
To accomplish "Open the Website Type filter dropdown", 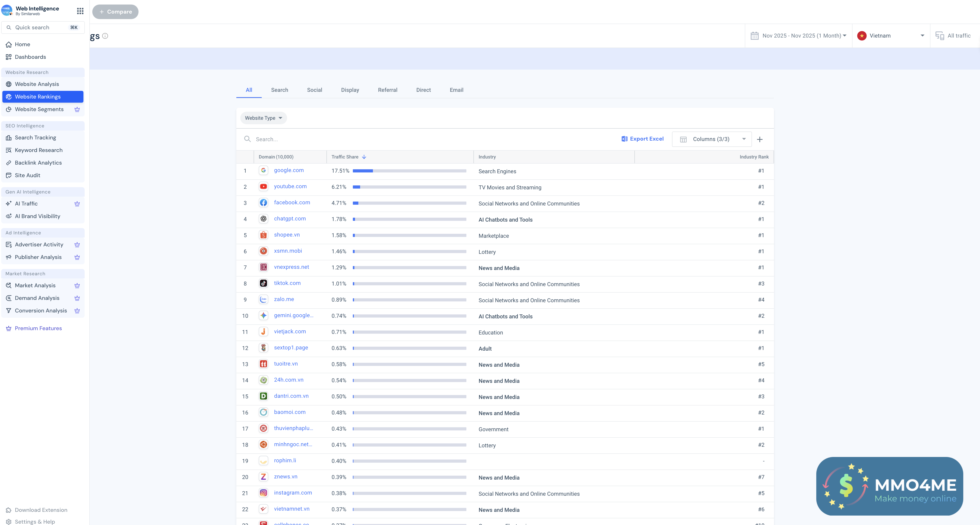I will click(x=263, y=118).
